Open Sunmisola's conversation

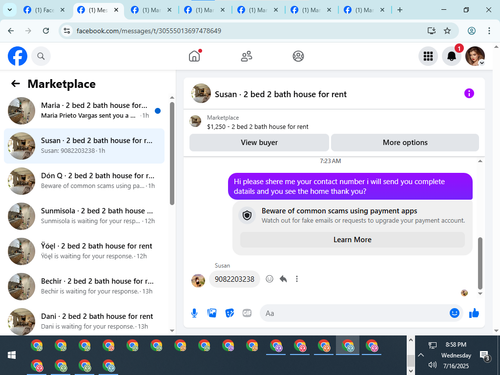(84, 216)
